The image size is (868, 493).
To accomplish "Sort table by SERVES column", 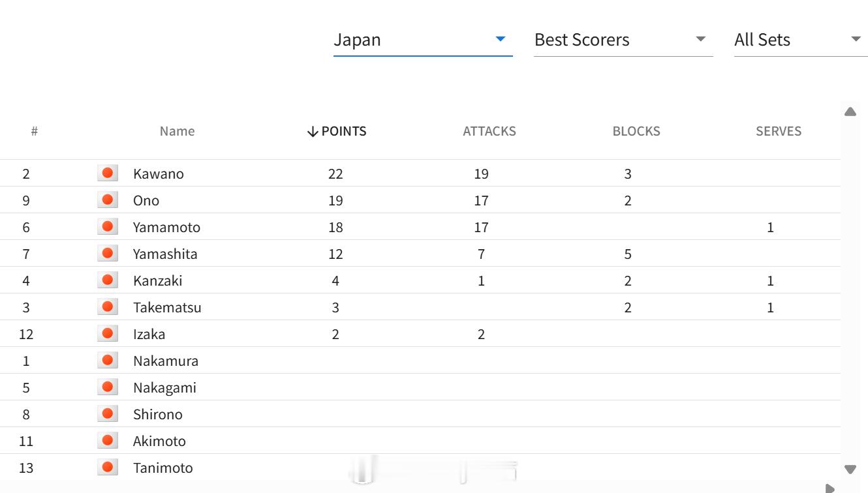I will click(779, 131).
